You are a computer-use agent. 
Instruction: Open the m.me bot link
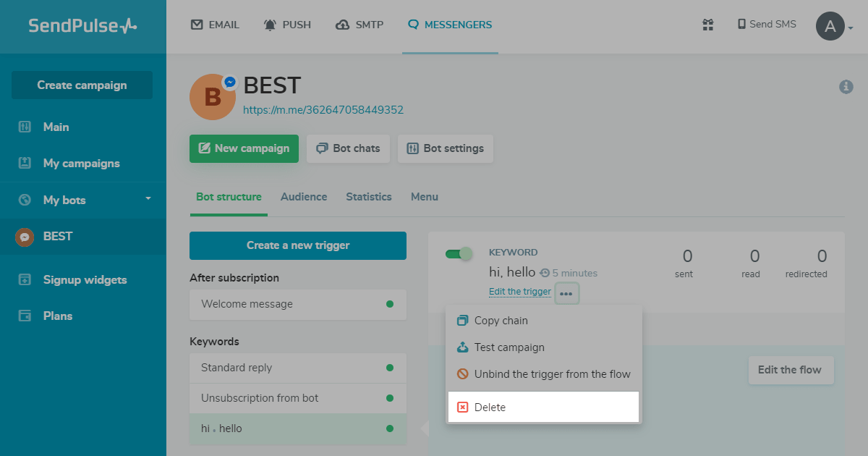323,110
